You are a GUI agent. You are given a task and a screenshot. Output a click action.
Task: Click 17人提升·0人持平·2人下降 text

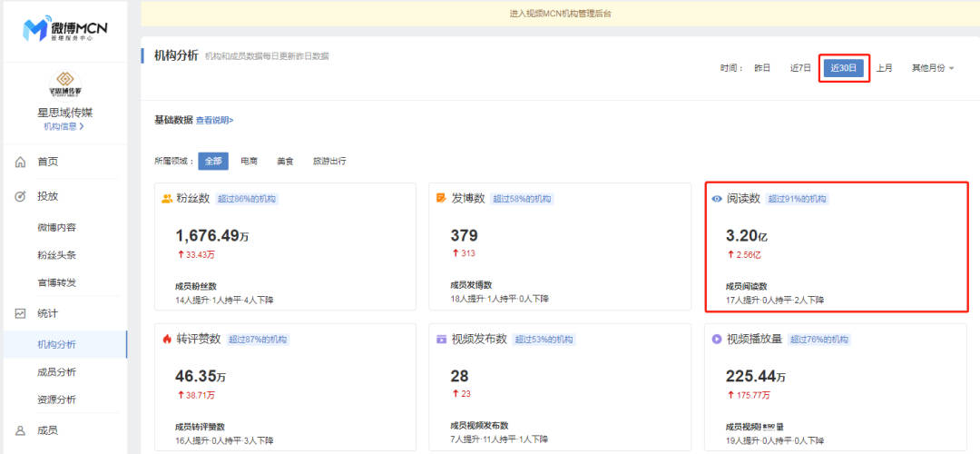(x=774, y=301)
